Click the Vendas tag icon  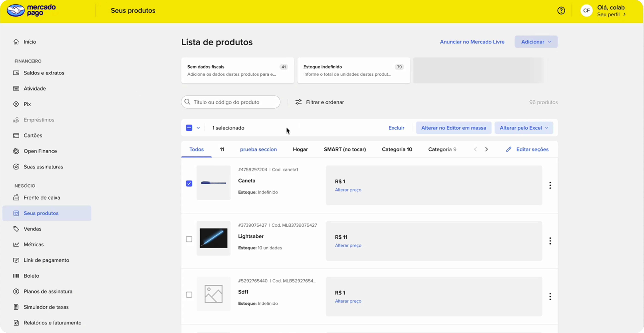16,229
